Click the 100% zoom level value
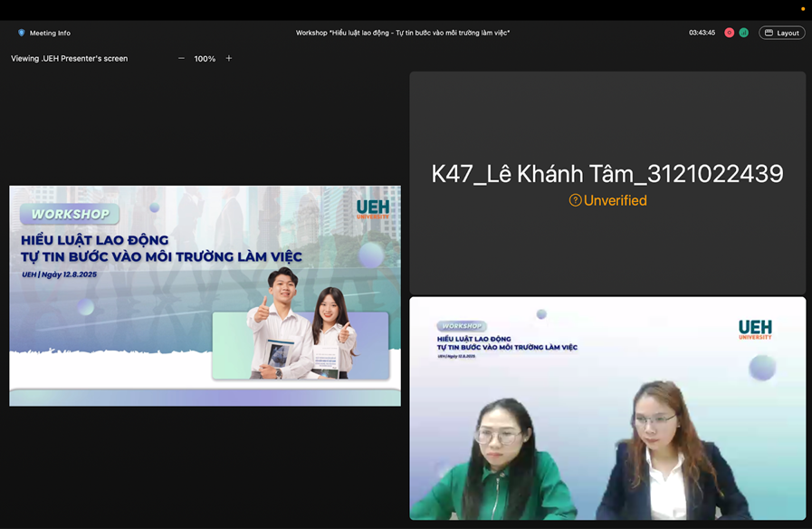Viewport: 812px width, 529px height. pyautogui.click(x=205, y=58)
